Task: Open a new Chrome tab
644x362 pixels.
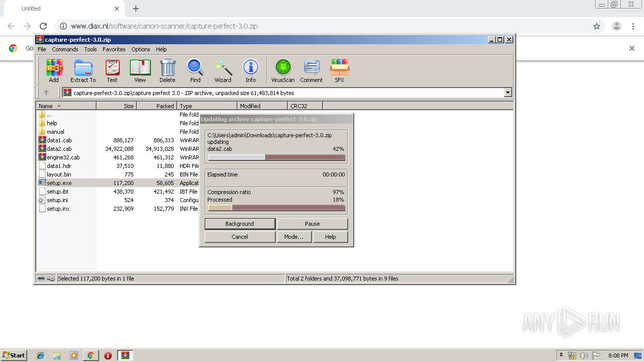Action: [136, 9]
